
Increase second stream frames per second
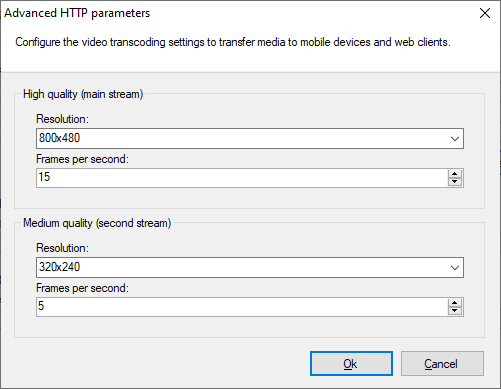[x=455, y=303]
